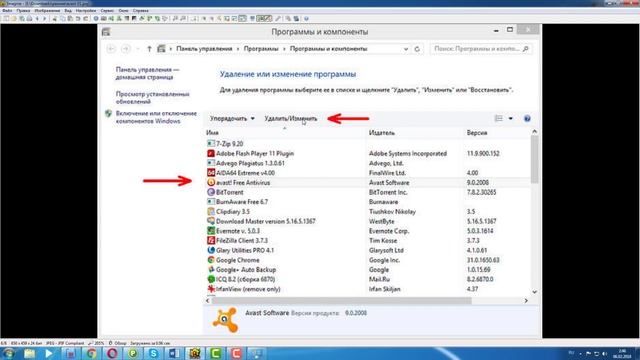Open Skype from the taskbar

(x=153, y=353)
